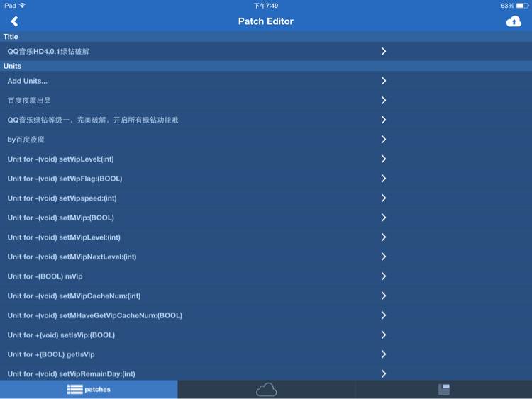Open the by百度夜魔 unit
This screenshot has height=399, width=532.
click(266, 140)
